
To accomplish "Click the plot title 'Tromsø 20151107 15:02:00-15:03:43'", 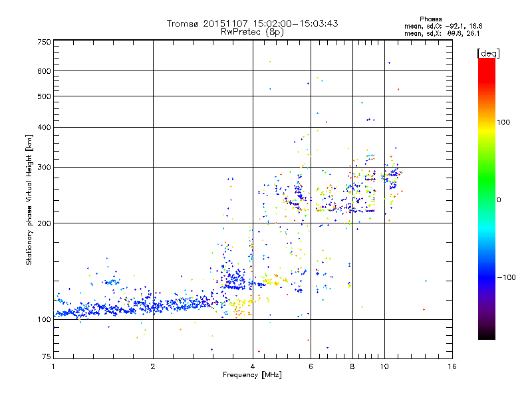I will [252, 23].
